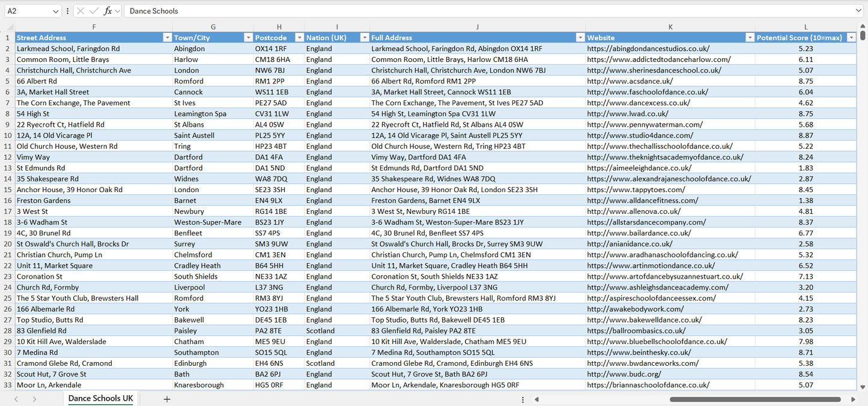Open the filter dropdown on Website column
868x406 pixels.
(749, 37)
